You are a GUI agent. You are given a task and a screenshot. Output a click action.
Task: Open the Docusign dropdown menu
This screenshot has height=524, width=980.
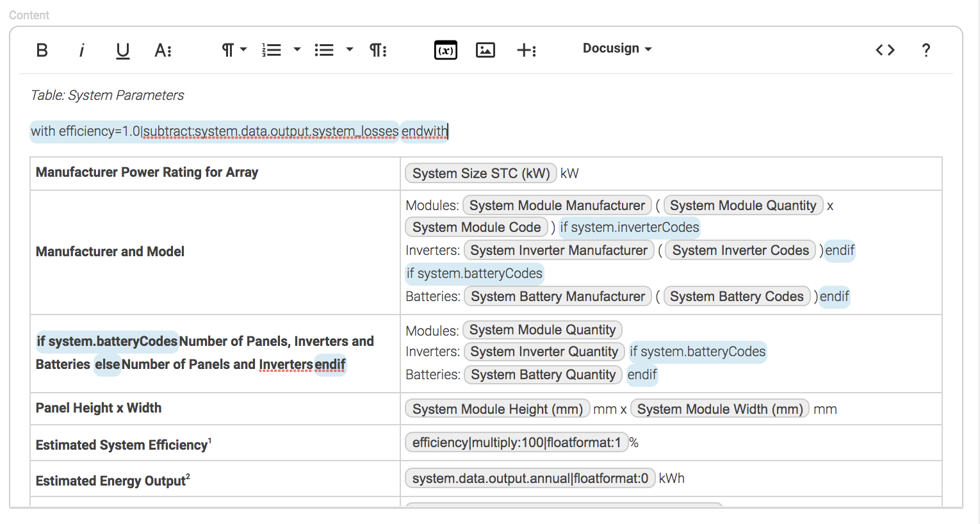point(617,49)
